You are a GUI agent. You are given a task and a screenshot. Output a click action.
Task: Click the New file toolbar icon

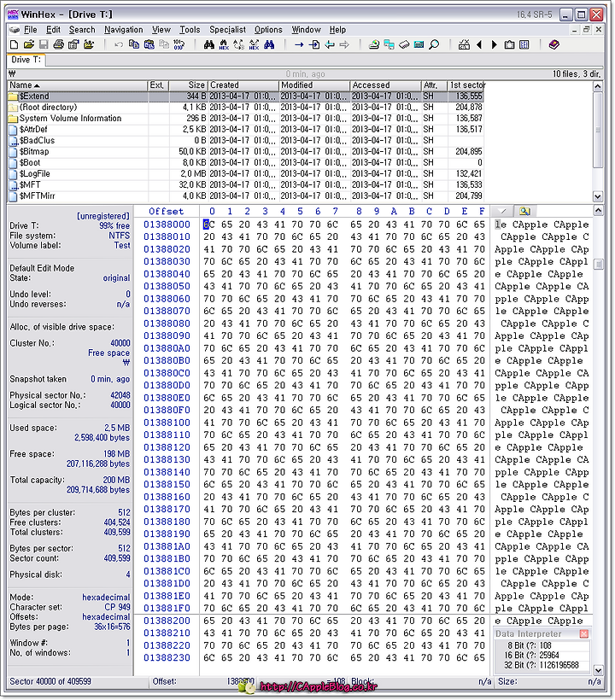pos(14,44)
